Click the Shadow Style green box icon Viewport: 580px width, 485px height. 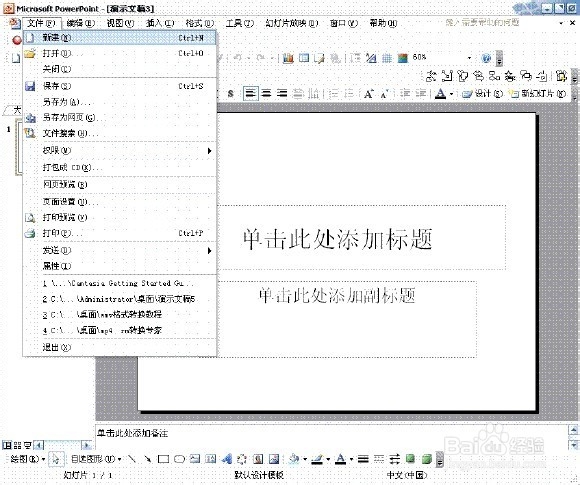410,459
